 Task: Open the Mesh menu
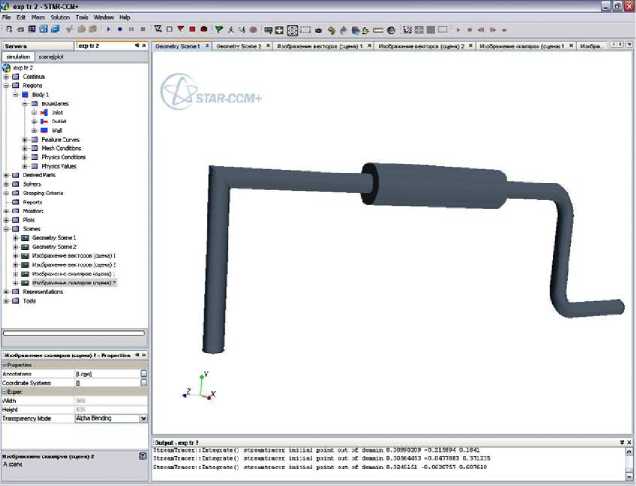point(38,17)
